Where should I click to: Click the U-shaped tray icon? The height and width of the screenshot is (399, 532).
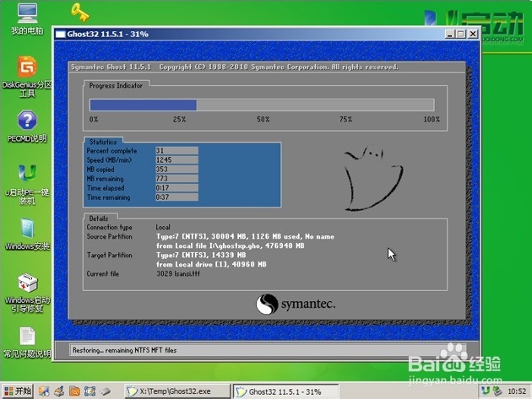pyautogui.click(x=486, y=391)
